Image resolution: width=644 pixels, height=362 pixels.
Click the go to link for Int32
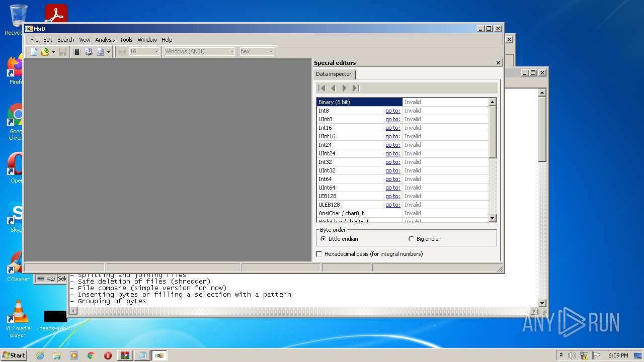tap(392, 162)
